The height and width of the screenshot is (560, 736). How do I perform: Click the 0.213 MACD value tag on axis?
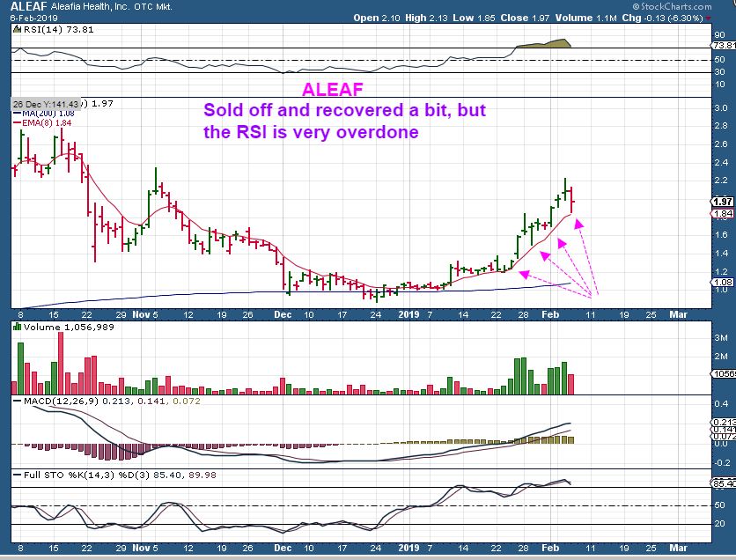tap(724, 422)
